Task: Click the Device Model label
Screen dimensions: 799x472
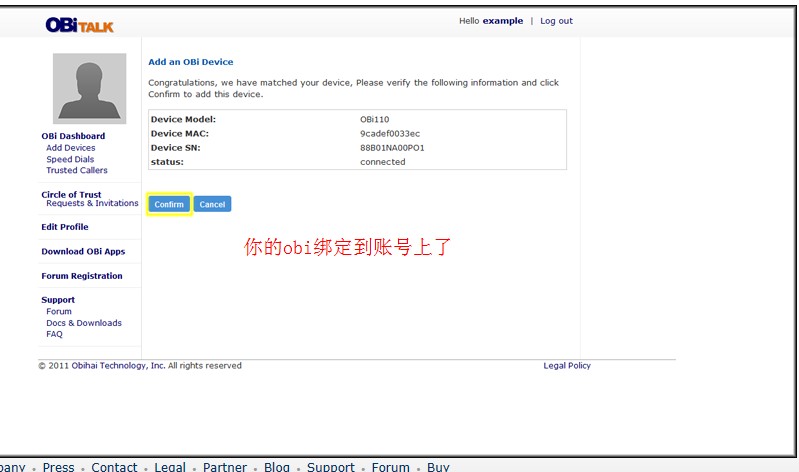Action: 183,119
